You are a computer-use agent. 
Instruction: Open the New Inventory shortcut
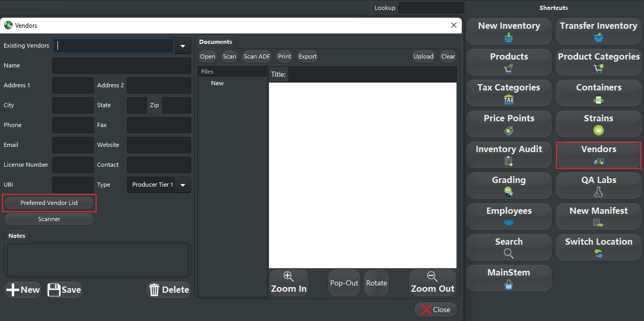point(508,31)
